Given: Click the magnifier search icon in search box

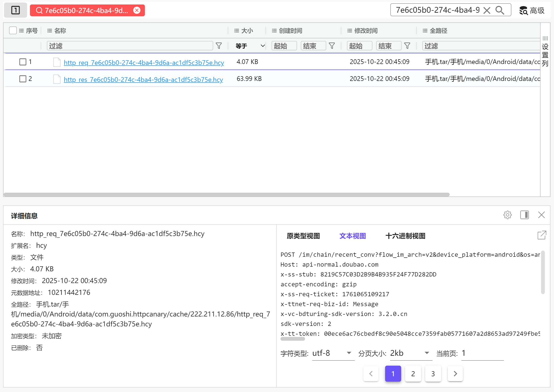Looking at the screenshot, I should 500,10.
